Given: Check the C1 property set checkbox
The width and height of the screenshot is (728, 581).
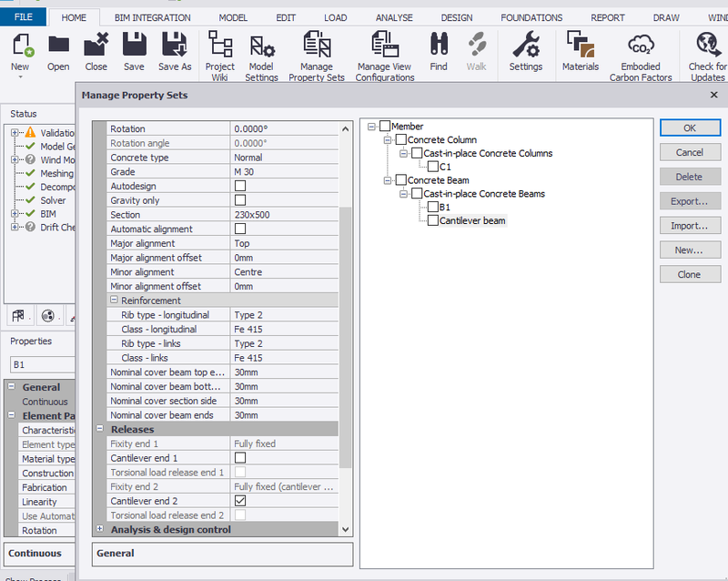Looking at the screenshot, I should click(x=433, y=167).
